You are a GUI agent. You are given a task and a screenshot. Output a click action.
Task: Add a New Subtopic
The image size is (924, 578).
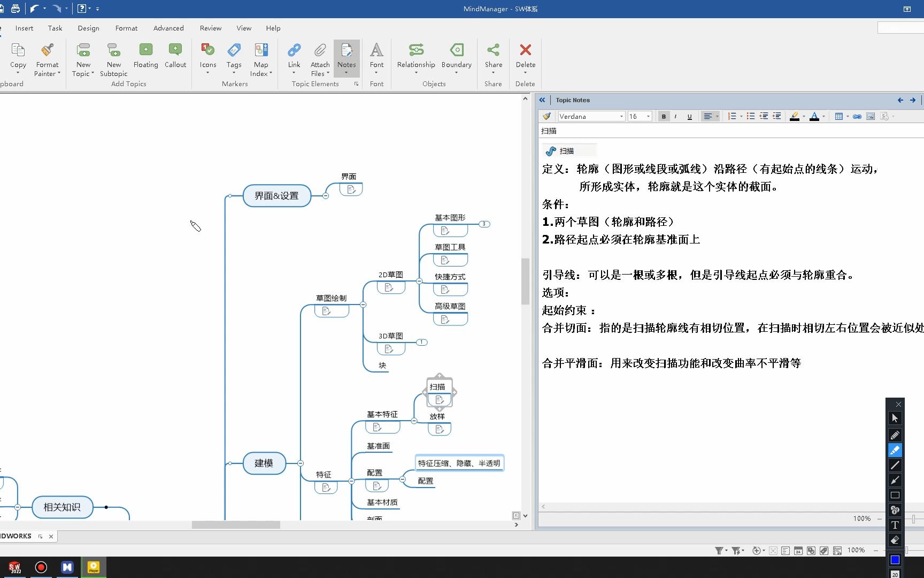pyautogui.click(x=113, y=59)
